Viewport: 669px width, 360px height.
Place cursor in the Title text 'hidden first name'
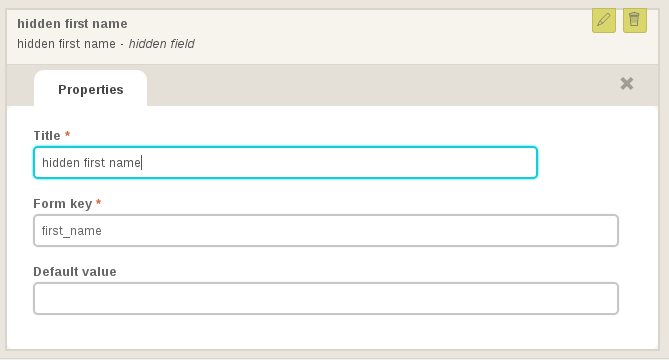(x=91, y=163)
